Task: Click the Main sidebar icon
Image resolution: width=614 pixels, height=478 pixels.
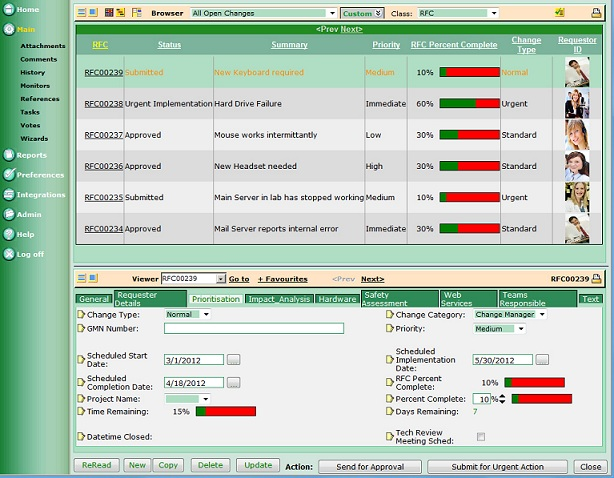Action: click(x=9, y=29)
